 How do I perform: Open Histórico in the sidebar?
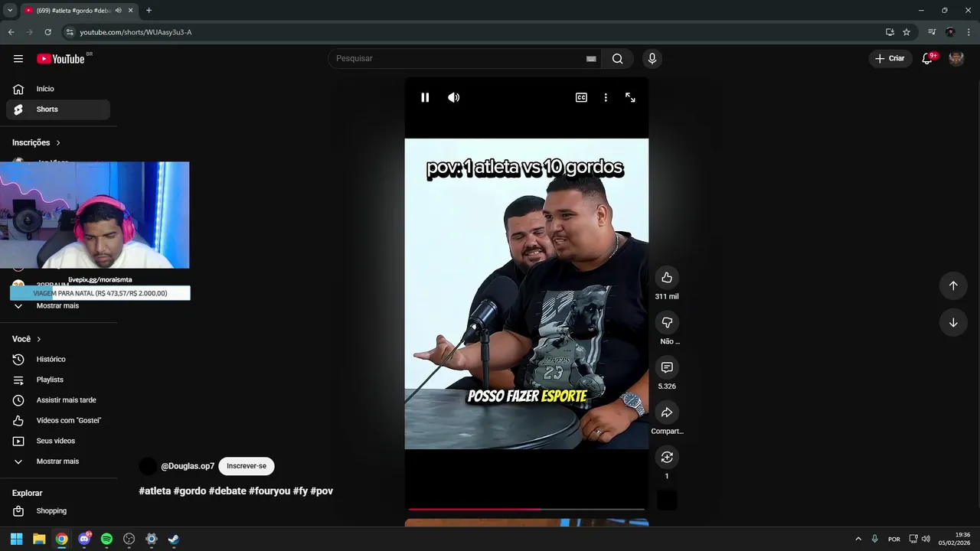(x=58, y=359)
